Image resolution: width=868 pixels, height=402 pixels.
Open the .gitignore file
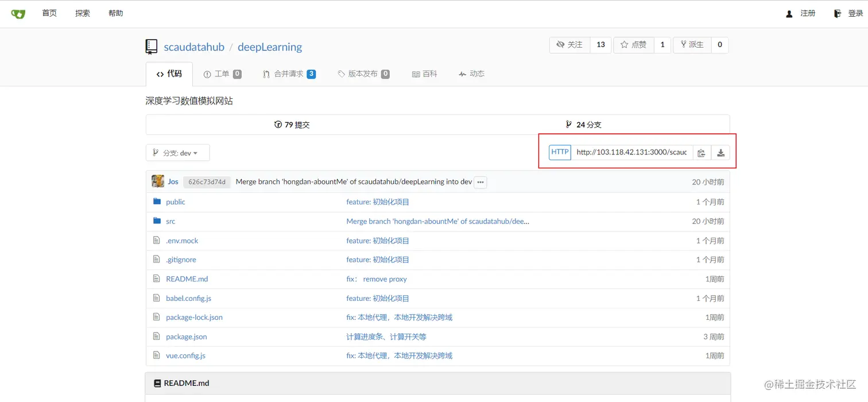pos(181,260)
